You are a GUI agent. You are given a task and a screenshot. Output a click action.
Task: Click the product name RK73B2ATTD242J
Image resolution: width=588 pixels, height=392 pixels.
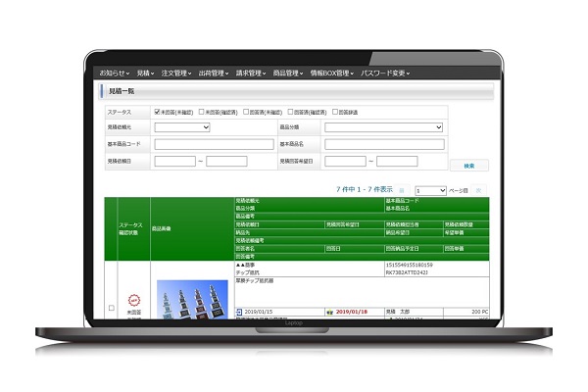click(x=407, y=272)
